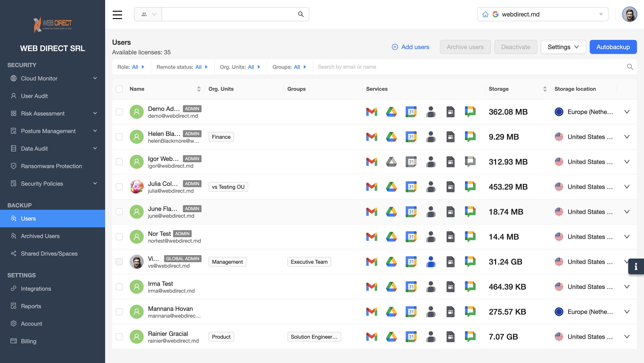
Task: Open the Settings dropdown button
Action: pyautogui.click(x=563, y=47)
